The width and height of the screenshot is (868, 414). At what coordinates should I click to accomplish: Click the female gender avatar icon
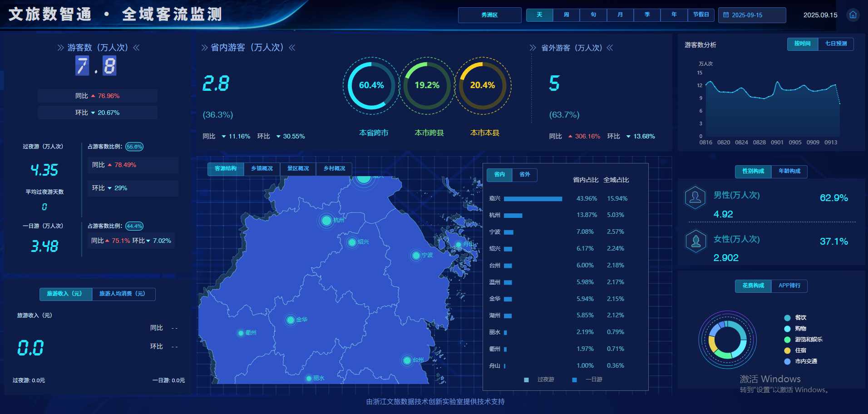click(695, 241)
